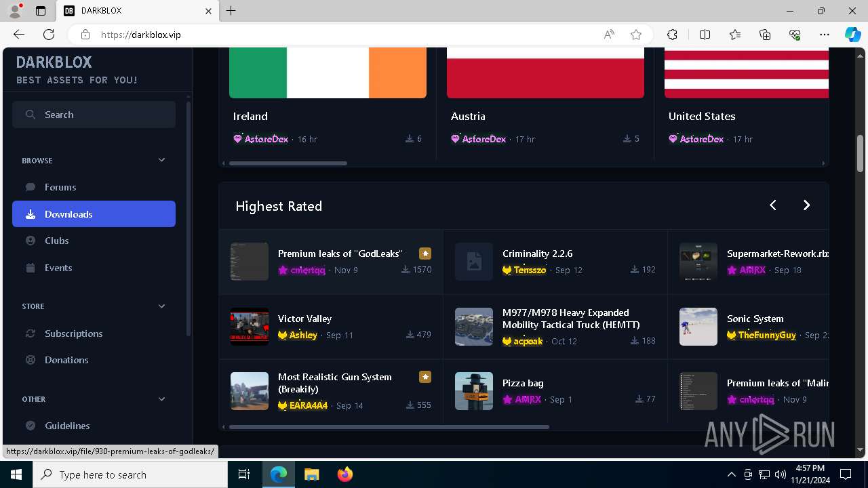Click featured star badge on GodLeaks
Image resolution: width=868 pixels, height=488 pixels.
(x=425, y=253)
